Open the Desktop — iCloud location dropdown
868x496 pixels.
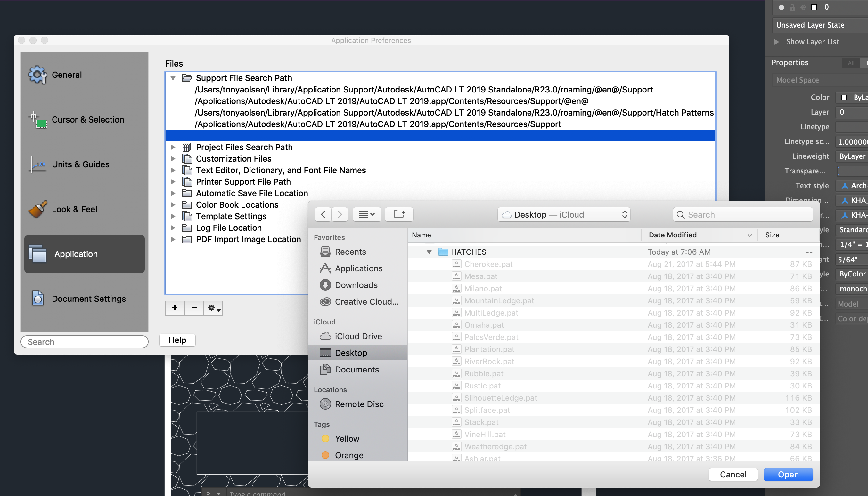click(x=564, y=214)
